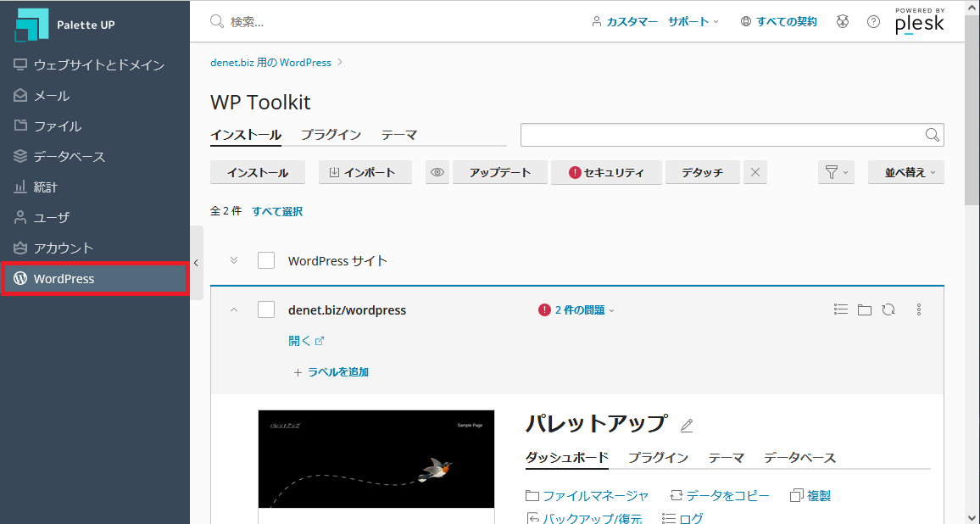
Task: Open the three-dot menu for denet.biz/wordpress
Action: point(919,309)
